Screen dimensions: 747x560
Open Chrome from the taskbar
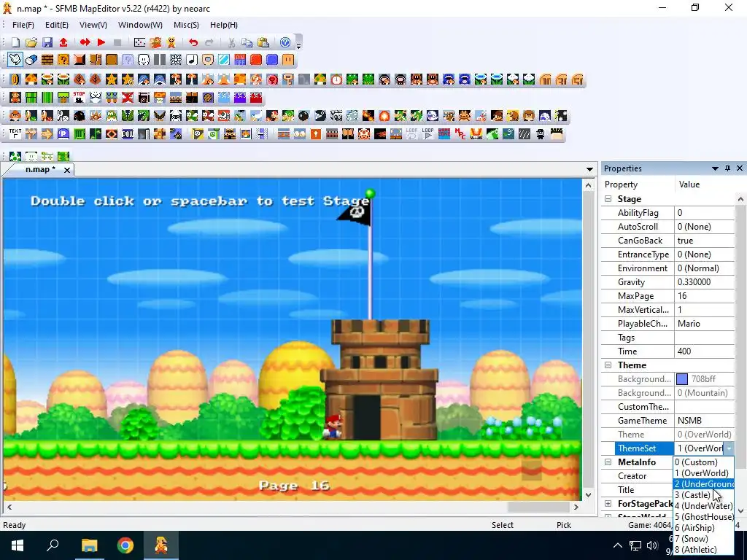125,545
